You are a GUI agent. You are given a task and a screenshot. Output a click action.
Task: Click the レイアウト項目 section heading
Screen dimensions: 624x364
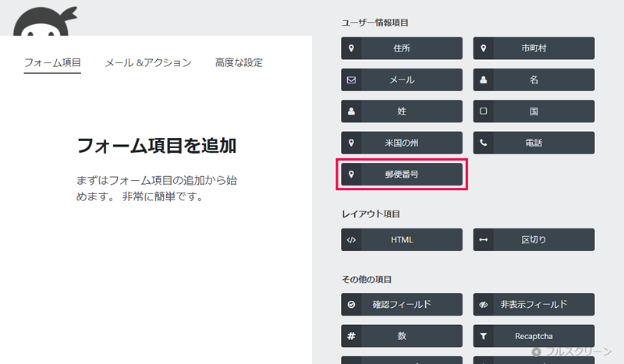pos(371,214)
